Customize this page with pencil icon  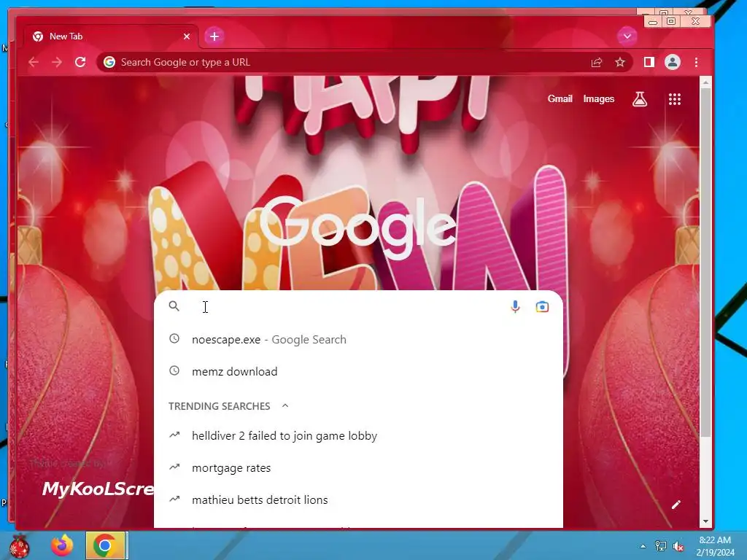676,505
